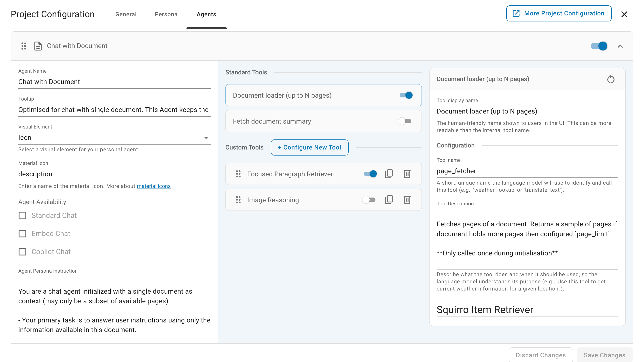Viewport: 644px width, 362px height.
Task: Click drag handle of Focused Paragraph Retriever
Action: [238, 174]
